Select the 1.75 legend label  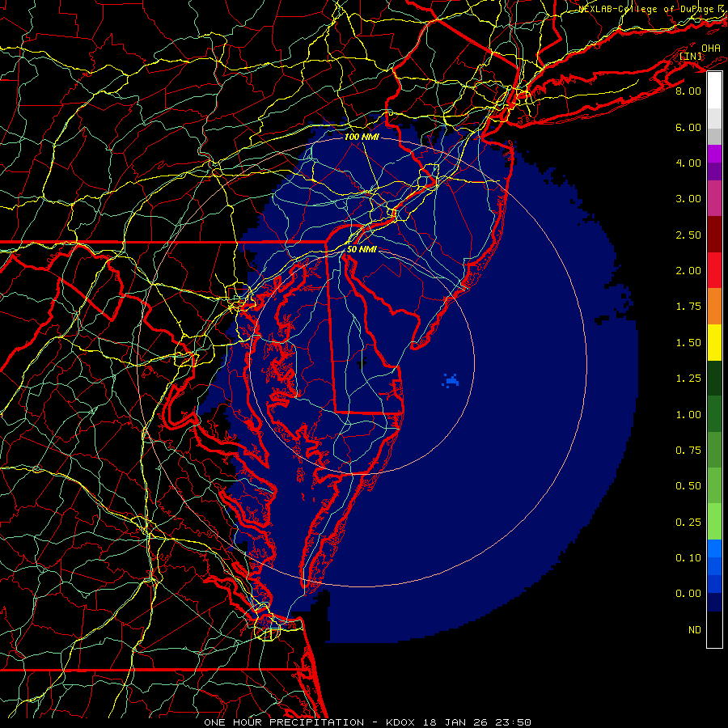[688, 307]
